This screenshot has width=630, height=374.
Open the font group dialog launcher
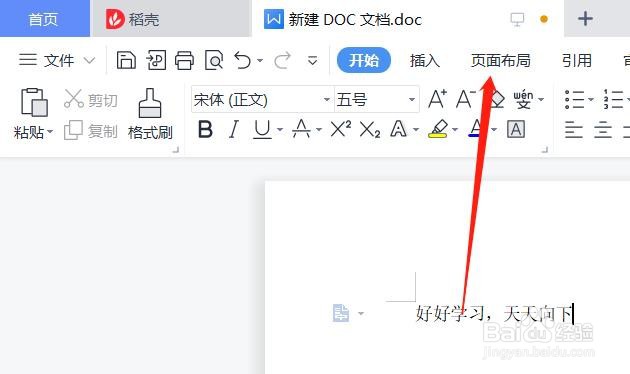[544, 150]
